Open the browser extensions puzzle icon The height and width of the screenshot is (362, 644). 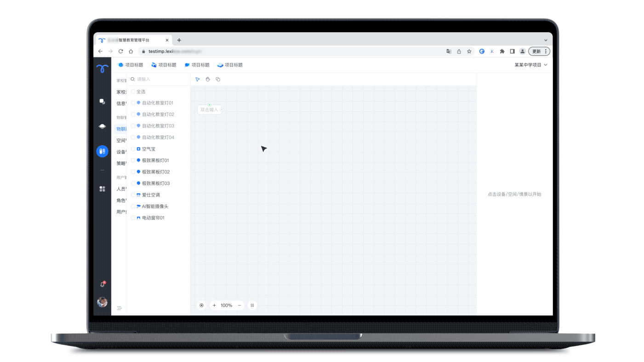[x=502, y=51]
